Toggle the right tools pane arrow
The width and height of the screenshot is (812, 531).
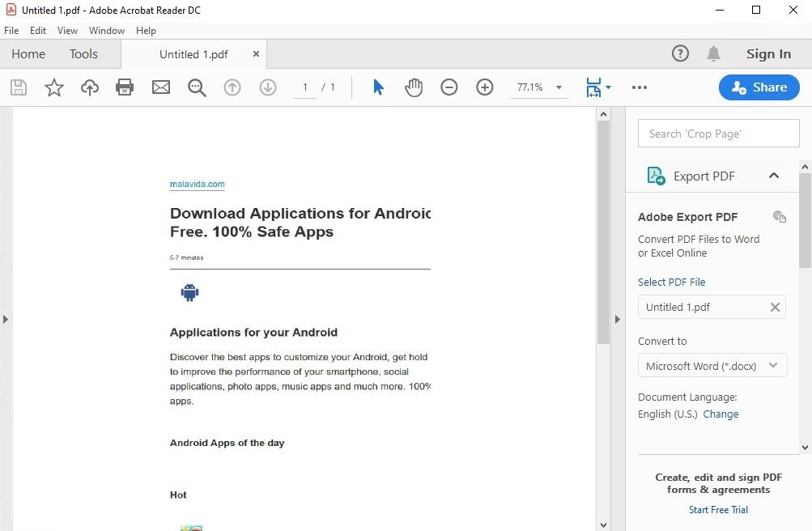point(617,319)
